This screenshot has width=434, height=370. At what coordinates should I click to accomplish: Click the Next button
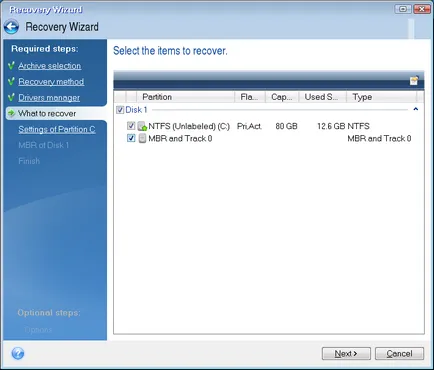[346, 354]
